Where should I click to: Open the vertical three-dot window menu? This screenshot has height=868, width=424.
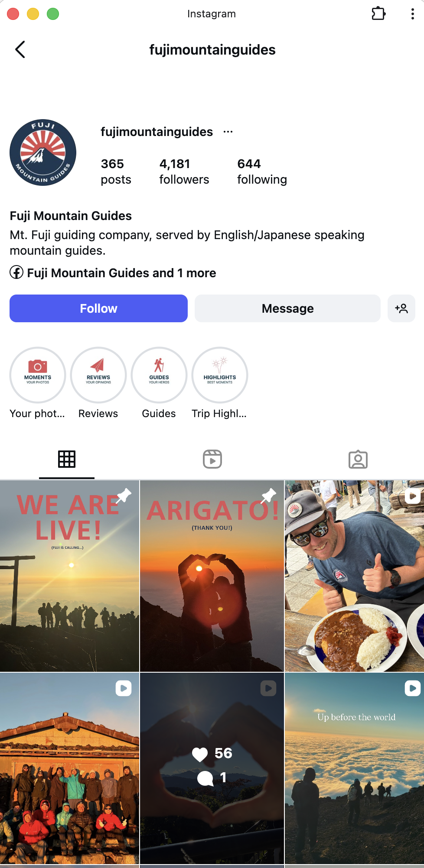[x=412, y=14]
